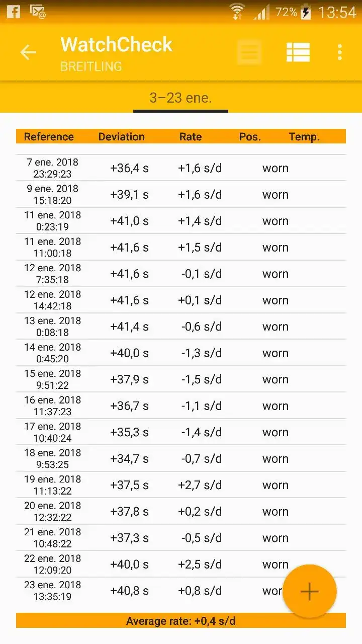Screen dimensions: 362x644
Task: Tap the Deviation column header
Action: [121, 136]
